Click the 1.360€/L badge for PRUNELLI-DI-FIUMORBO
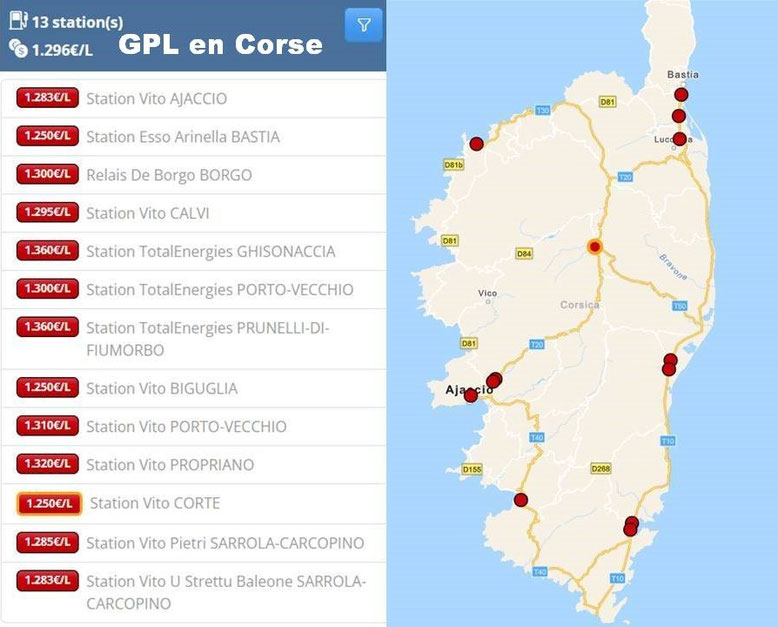Screen dimensions: 778x627 click(x=48, y=326)
